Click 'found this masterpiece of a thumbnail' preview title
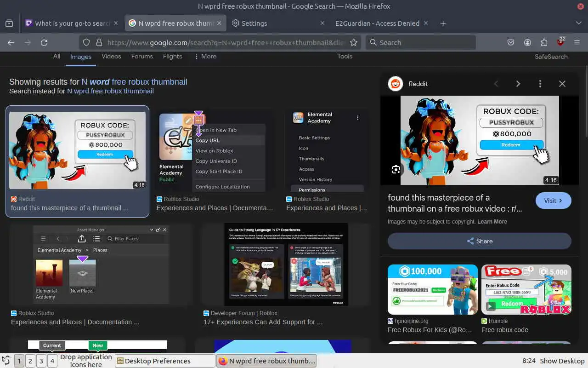The width and height of the screenshot is (588, 368). (455, 203)
